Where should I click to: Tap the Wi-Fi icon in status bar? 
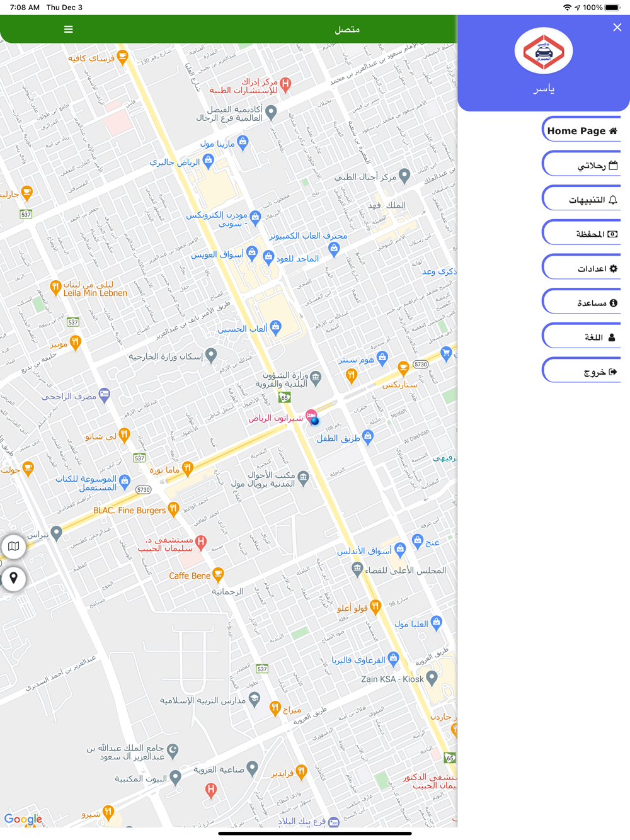pos(567,8)
